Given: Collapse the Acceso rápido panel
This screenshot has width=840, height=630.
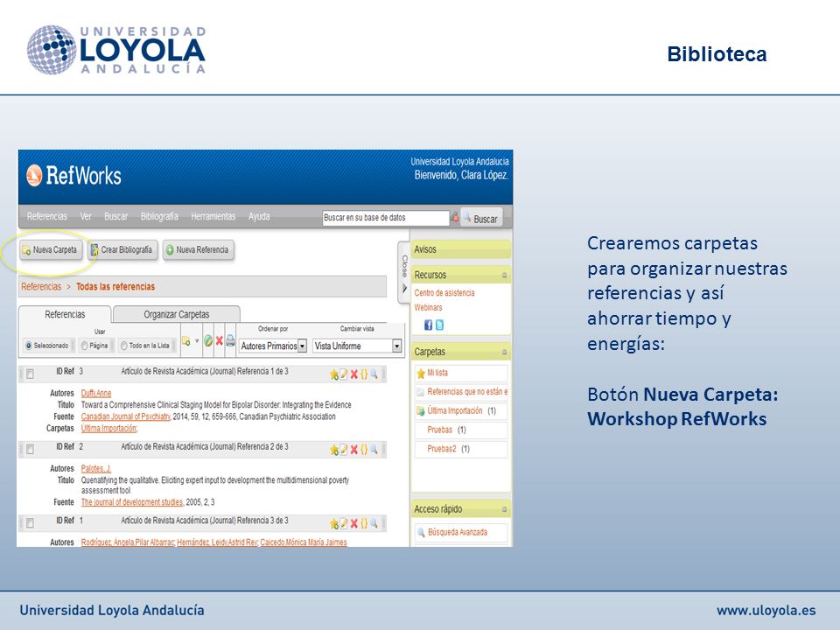Looking at the screenshot, I should coord(504,509).
